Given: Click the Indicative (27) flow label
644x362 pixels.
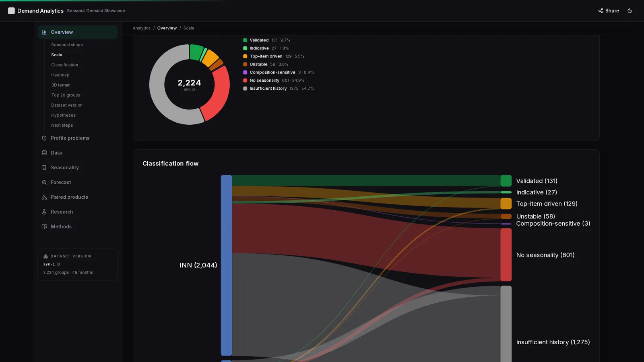Looking at the screenshot, I should pyautogui.click(x=537, y=192).
